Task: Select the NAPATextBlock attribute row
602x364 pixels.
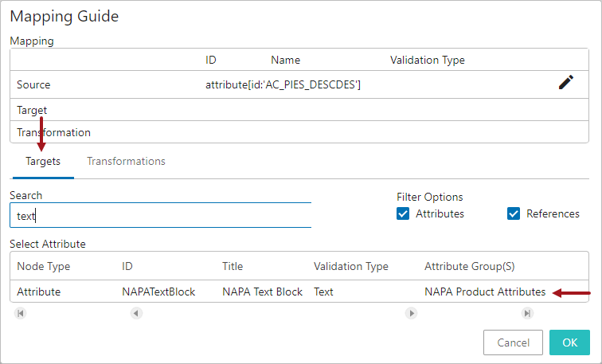Action: pos(299,292)
